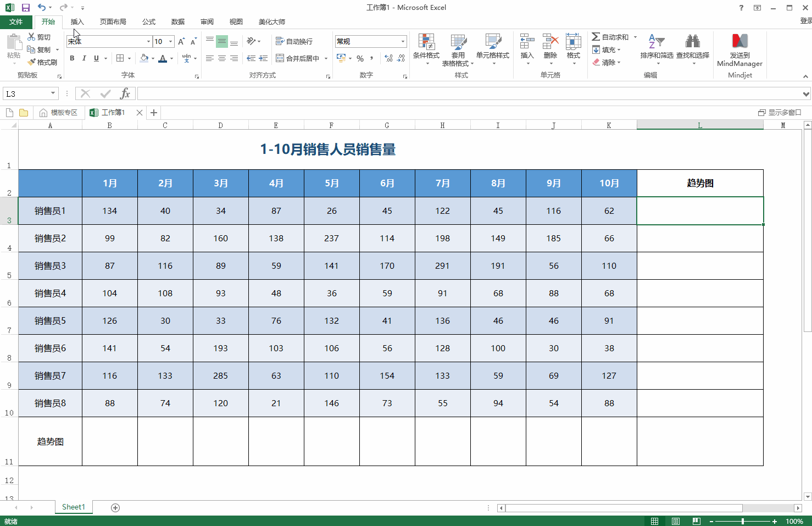812x526 pixels.
Task: Toggle bold formatting
Action: click(72, 58)
